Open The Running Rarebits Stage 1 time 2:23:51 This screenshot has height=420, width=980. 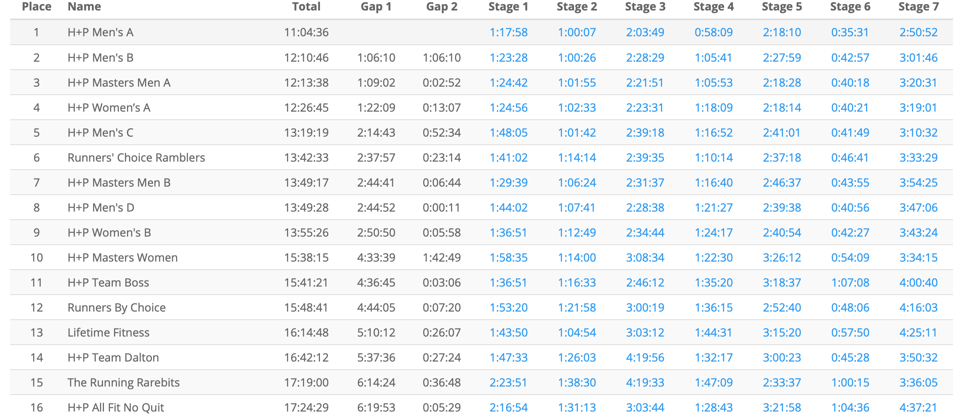(x=508, y=383)
